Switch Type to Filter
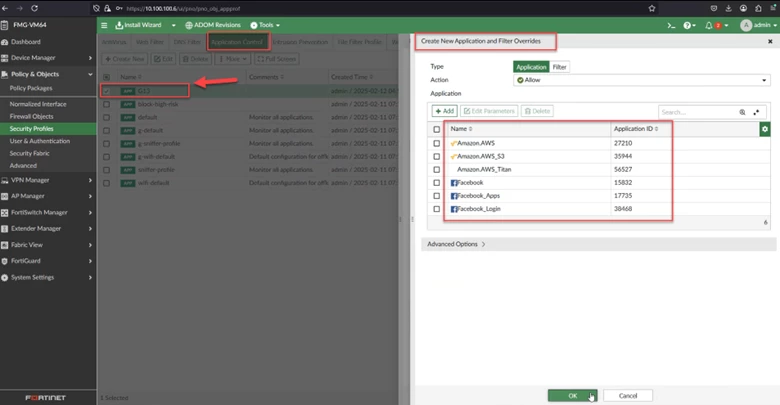 [560, 67]
